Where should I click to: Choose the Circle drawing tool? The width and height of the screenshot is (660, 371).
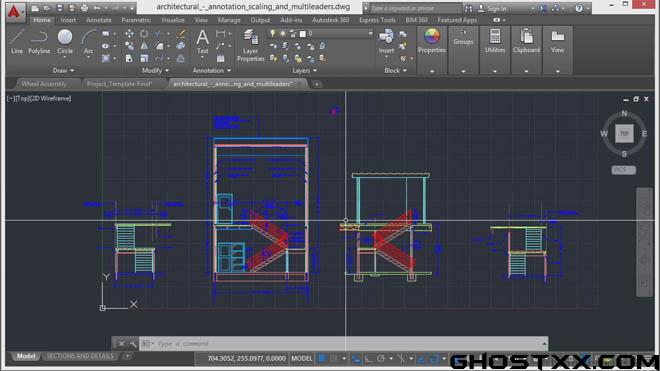pos(65,42)
